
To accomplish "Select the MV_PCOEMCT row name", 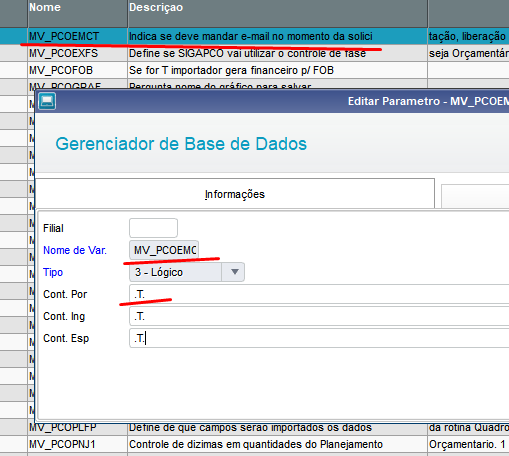I will coord(64,36).
